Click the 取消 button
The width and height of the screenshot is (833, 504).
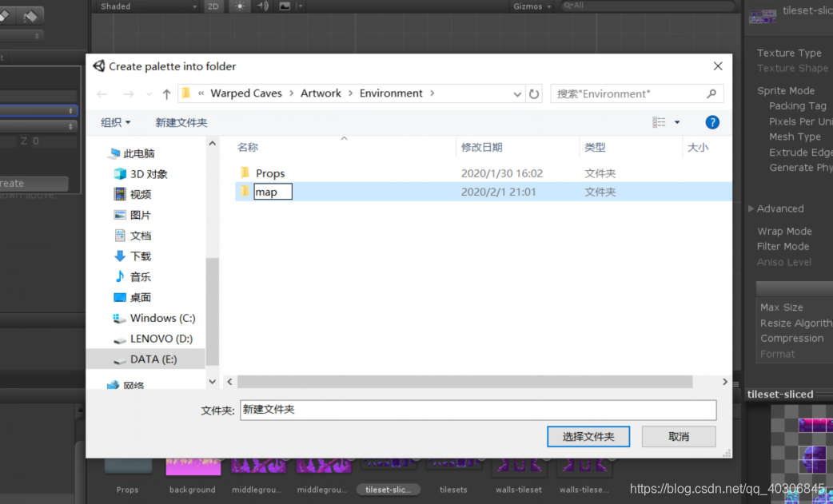(x=679, y=437)
